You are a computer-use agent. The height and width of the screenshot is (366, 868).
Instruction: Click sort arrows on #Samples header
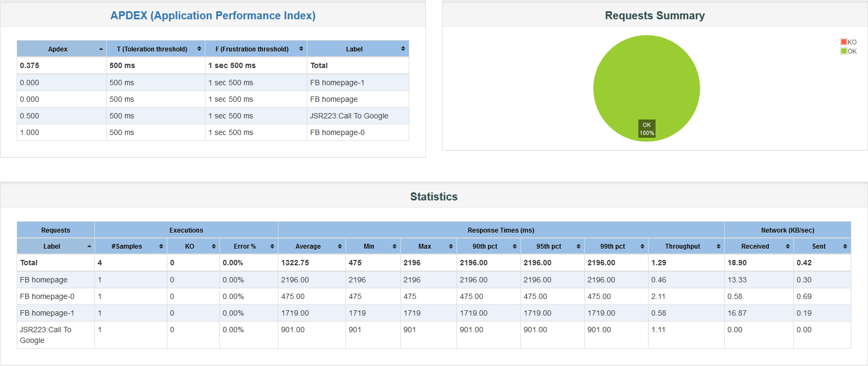[x=161, y=247]
